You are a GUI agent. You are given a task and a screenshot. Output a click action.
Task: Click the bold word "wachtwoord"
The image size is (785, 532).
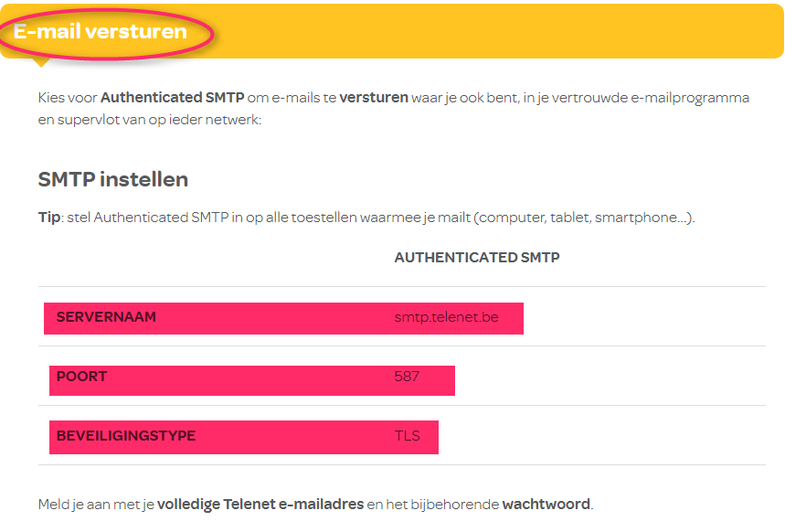[x=546, y=504]
